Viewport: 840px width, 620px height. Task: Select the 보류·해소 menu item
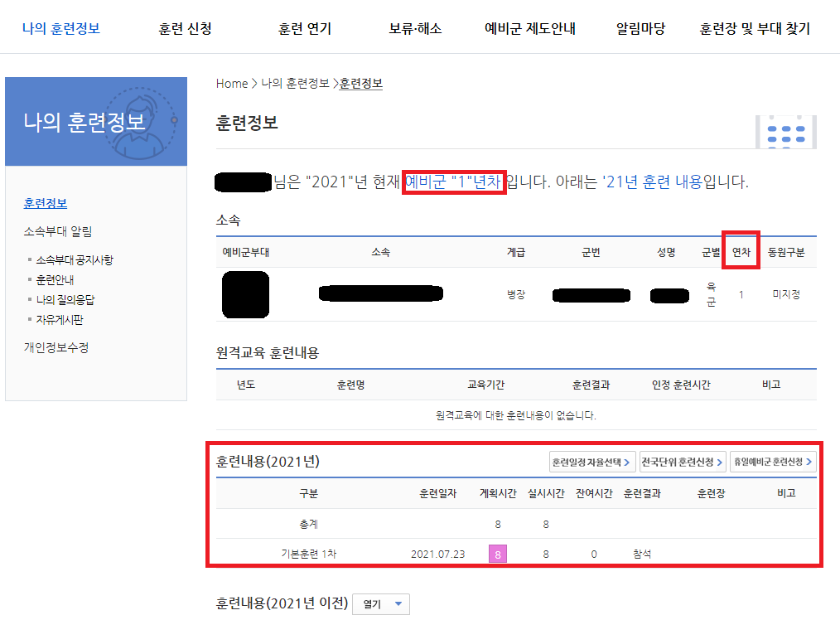click(416, 27)
